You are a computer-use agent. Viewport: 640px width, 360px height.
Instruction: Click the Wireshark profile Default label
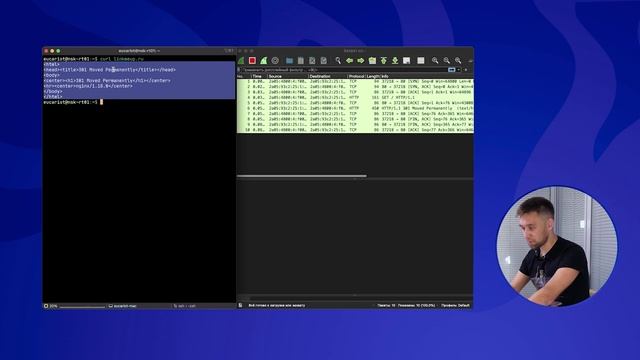[x=456, y=305]
